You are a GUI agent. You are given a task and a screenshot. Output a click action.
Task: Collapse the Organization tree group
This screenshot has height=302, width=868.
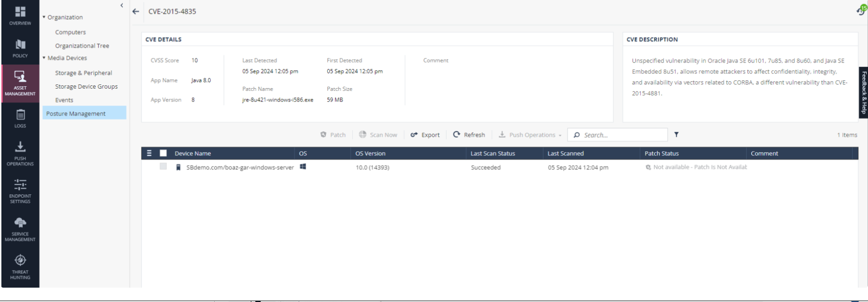pyautogui.click(x=44, y=17)
